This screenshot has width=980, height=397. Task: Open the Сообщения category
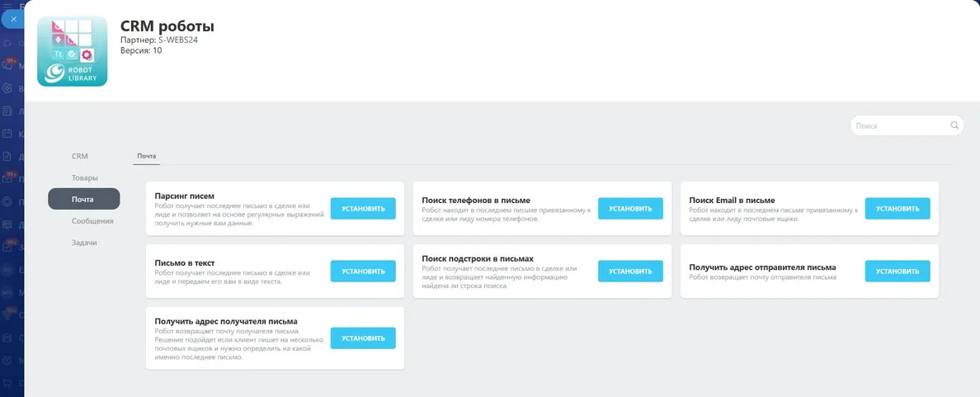[x=92, y=220]
